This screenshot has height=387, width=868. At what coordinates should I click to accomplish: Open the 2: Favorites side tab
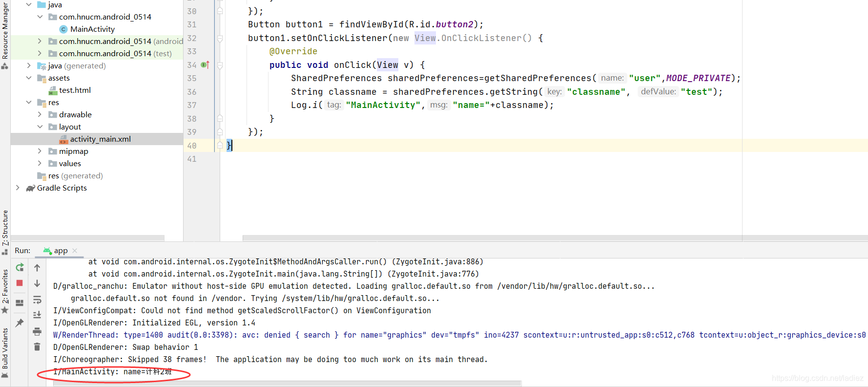(5, 291)
